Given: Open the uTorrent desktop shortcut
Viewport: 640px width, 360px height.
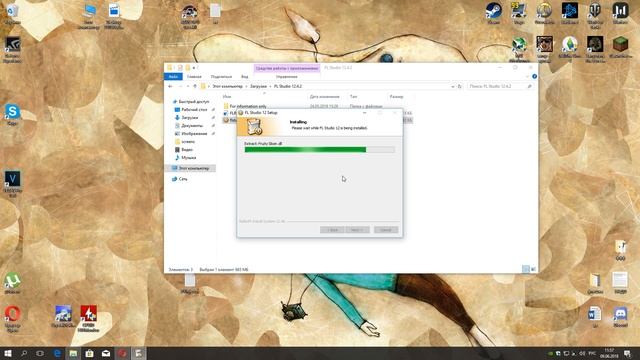Looking at the screenshot, I should 12,282.
